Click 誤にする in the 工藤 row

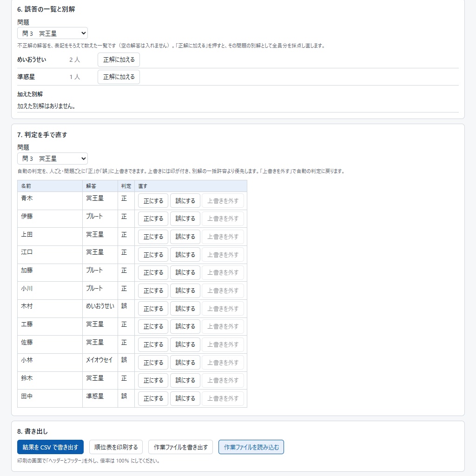point(185,326)
